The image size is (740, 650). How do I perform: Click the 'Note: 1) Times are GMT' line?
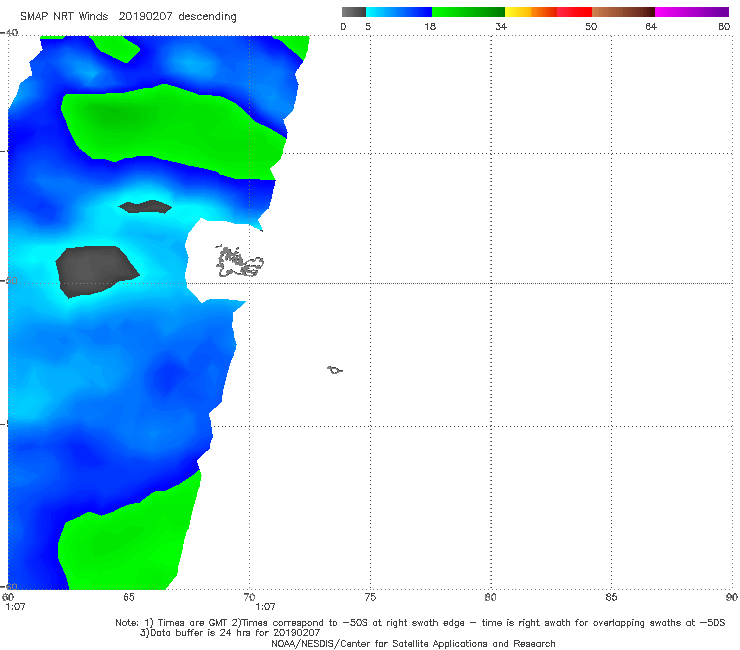(420, 623)
